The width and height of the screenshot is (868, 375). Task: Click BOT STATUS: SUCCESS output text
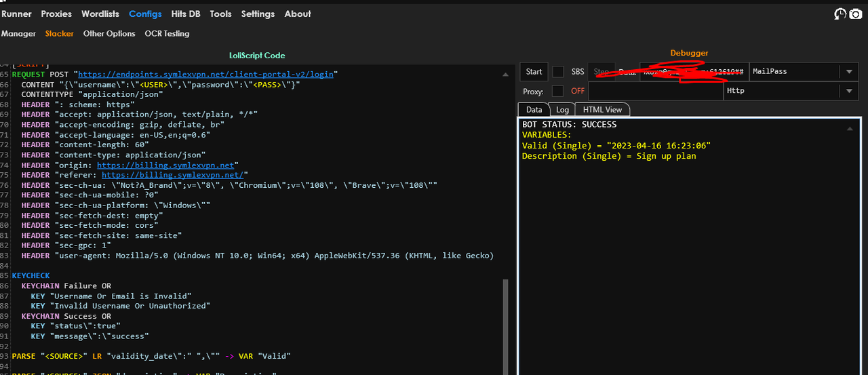coord(570,125)
